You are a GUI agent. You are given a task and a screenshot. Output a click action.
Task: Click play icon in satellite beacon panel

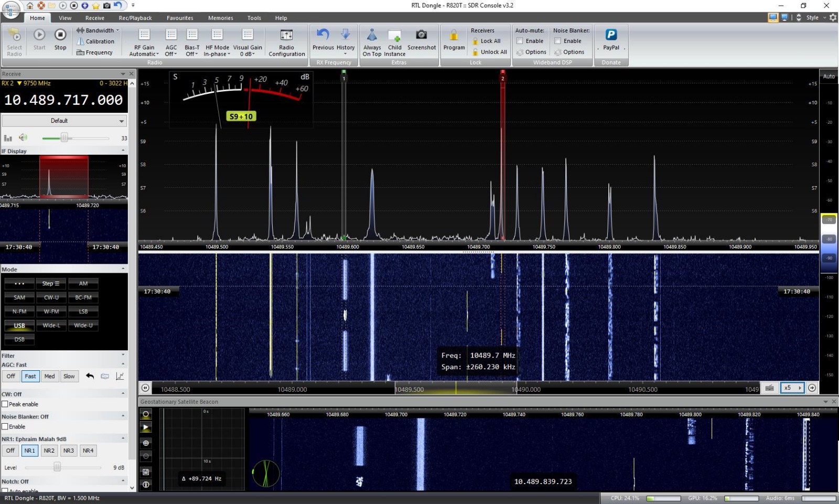pos(146,427)
